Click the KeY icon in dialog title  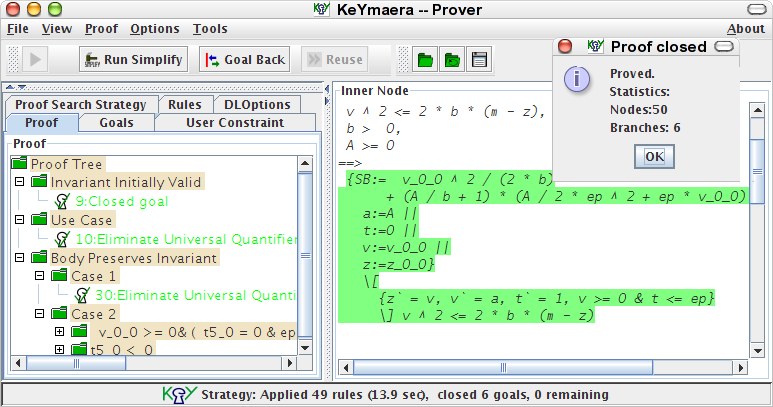tap(595, 46)
